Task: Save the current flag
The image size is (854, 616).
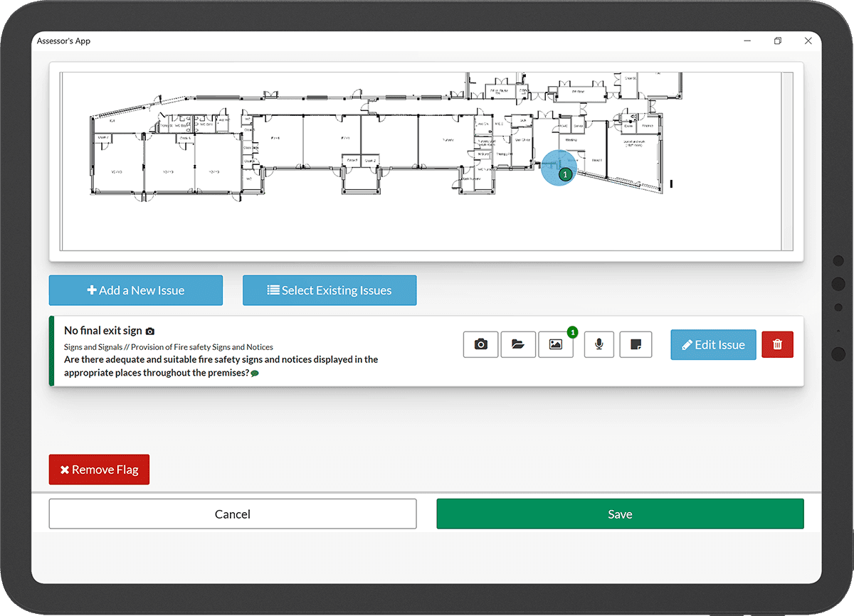Action: tap(620, 514)
